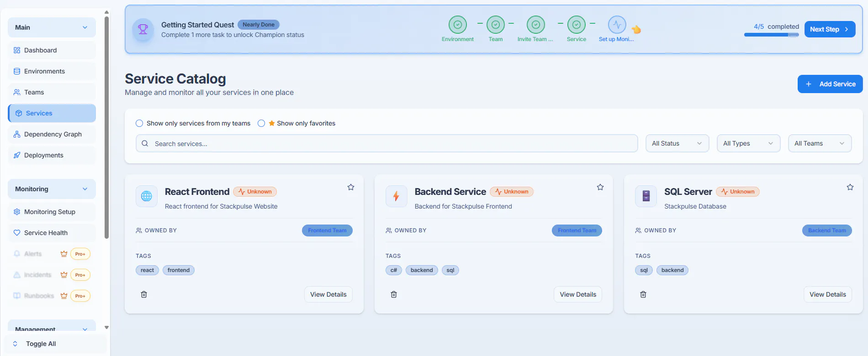
Task: Click the Backend Service lightning bolt icon
Action: (x=397, y=196)
